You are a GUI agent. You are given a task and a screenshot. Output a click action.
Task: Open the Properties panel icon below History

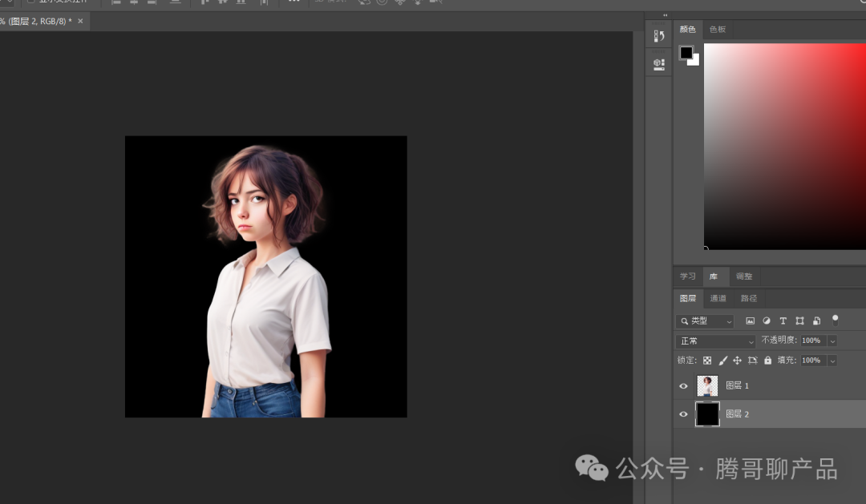pos(659,64)
